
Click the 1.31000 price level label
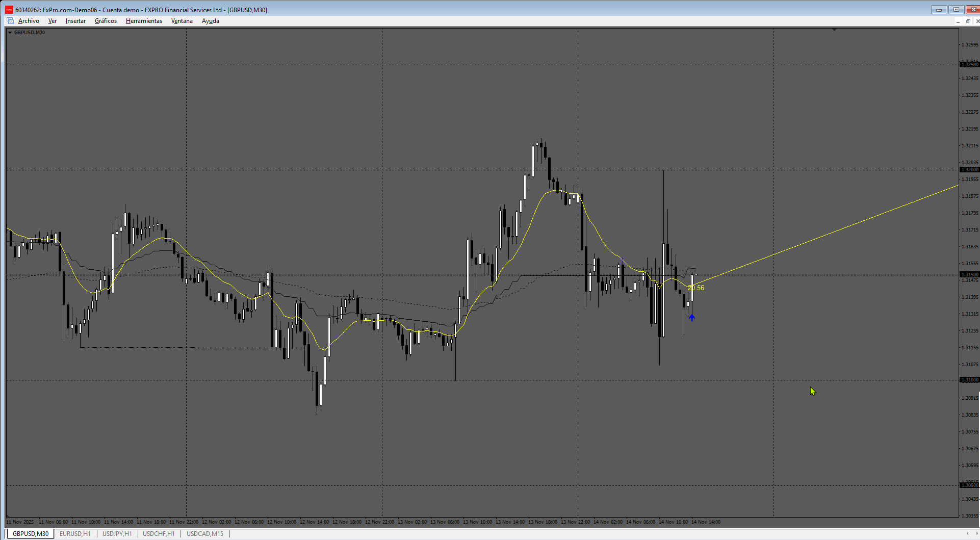(969, 380)
